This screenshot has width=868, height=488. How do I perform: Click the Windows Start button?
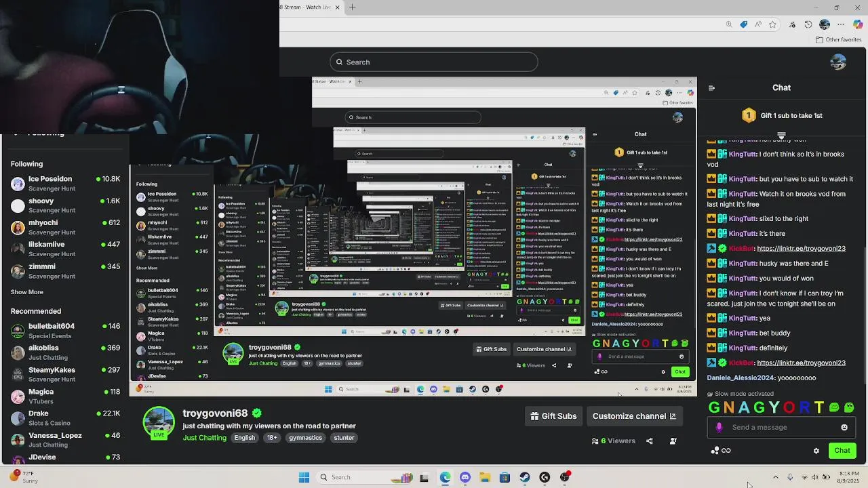[x=304, y=477]
